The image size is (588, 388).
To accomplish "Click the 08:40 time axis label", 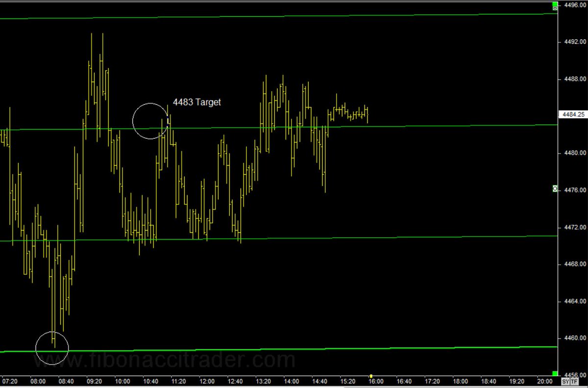I will tap(66, 382).
